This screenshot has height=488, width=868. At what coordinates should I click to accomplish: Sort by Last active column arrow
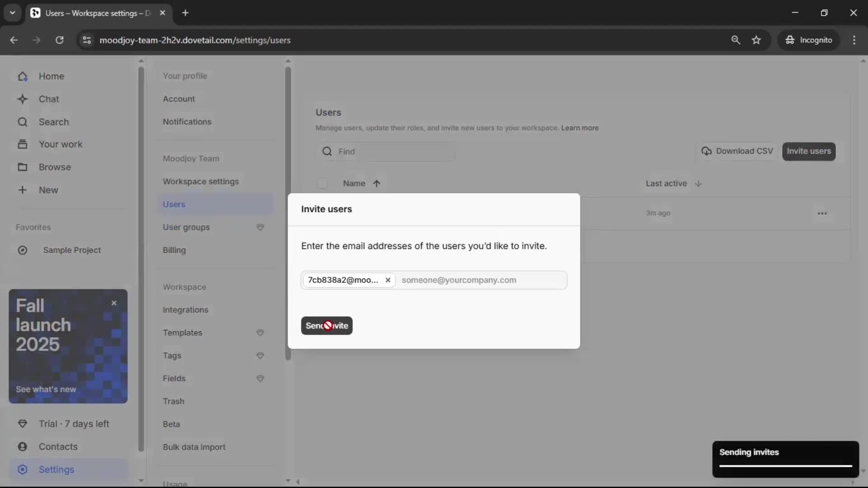(698, 183)
